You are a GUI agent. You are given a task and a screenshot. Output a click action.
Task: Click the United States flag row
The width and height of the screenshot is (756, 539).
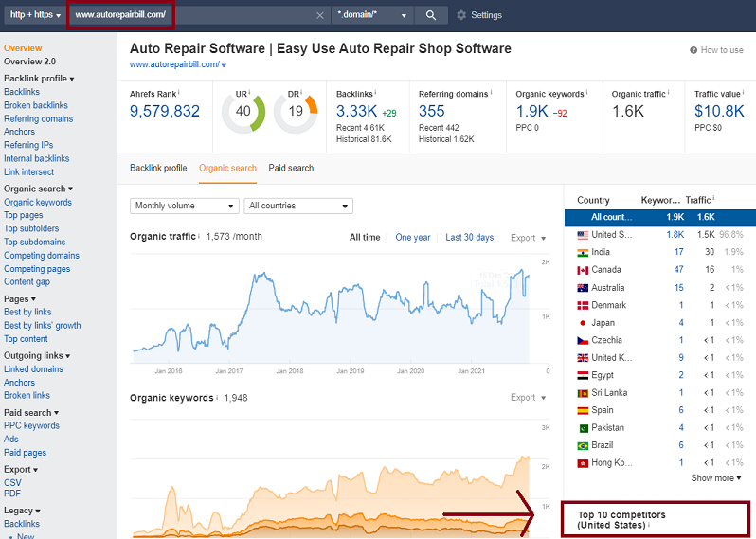[660, 235]
